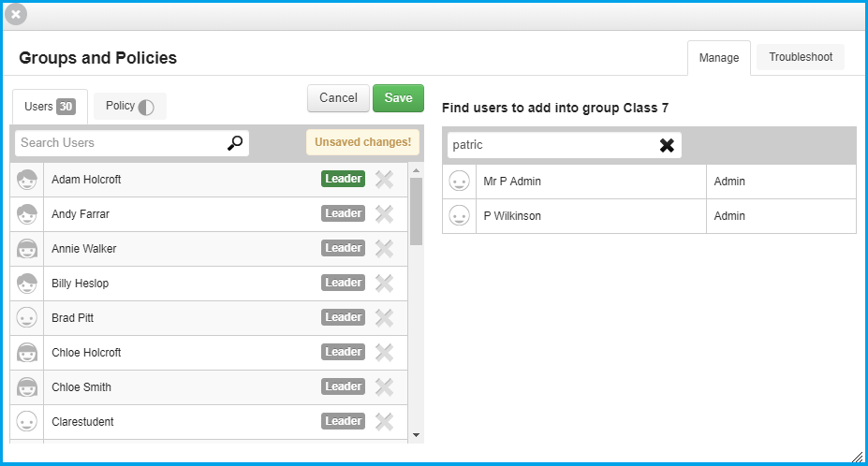Click the Search Users magnifier icon

click(235, 143)
